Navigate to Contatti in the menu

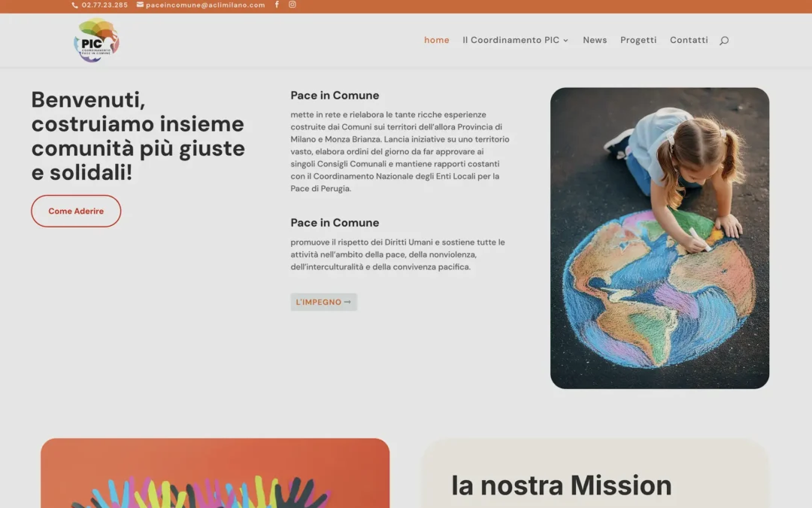[x=689, y=41]
